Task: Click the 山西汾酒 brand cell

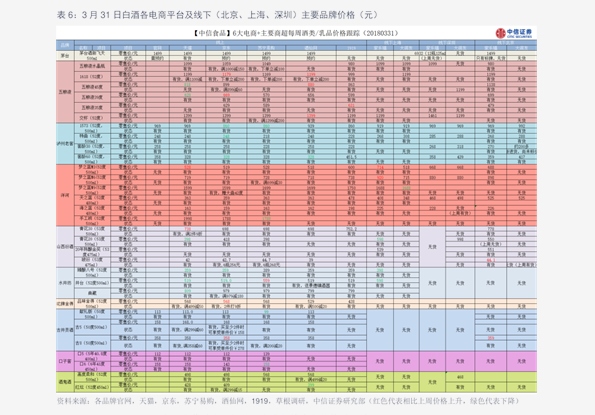Action: [x=65, y=247]
